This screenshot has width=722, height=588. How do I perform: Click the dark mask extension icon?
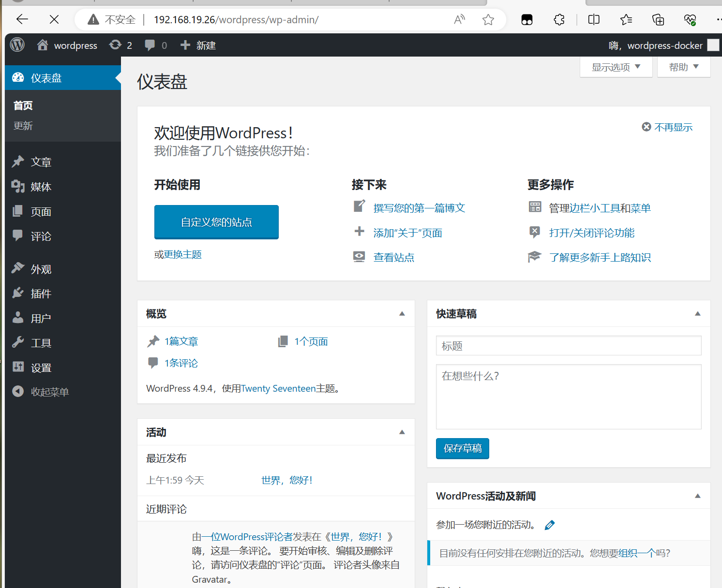527,19
